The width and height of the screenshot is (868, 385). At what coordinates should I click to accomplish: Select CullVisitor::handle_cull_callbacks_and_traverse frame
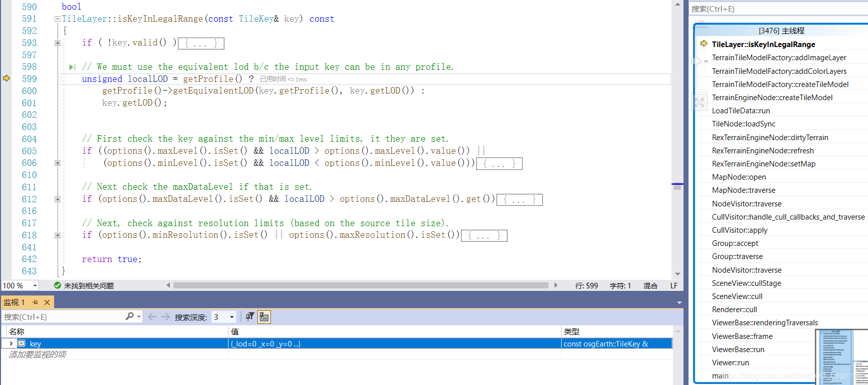(788, 217)
